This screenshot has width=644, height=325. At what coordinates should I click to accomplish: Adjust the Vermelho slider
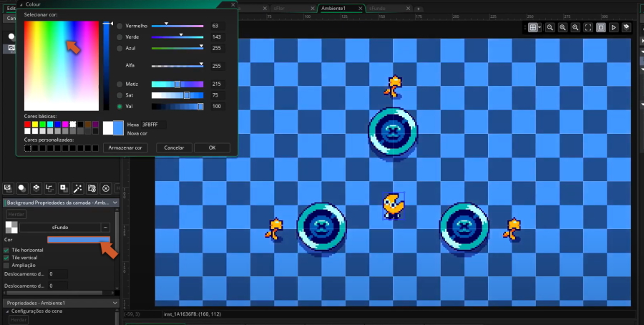177,26
